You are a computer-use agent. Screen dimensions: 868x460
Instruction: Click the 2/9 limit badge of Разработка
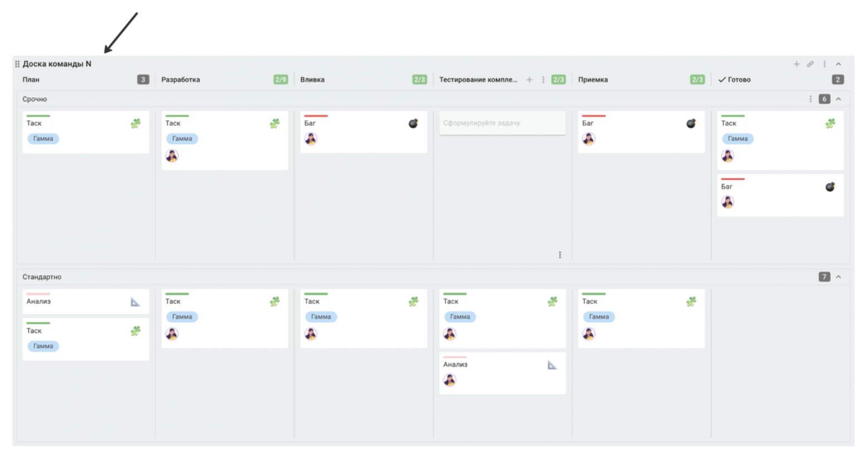pyautogui.click(x=280, y=80)
